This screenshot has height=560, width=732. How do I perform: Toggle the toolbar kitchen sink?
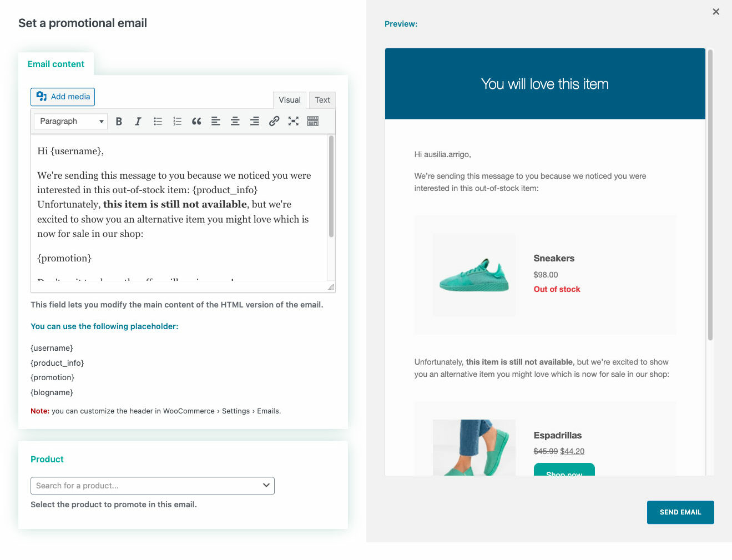(313, 122)
